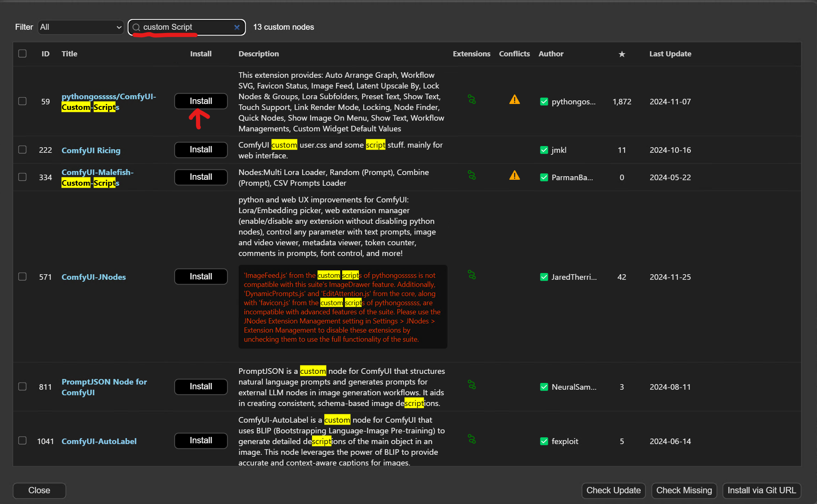The height and width of the screenshot is (504, 817).
Task: Click into the custom Script search field
Action: tap(185, 27)
